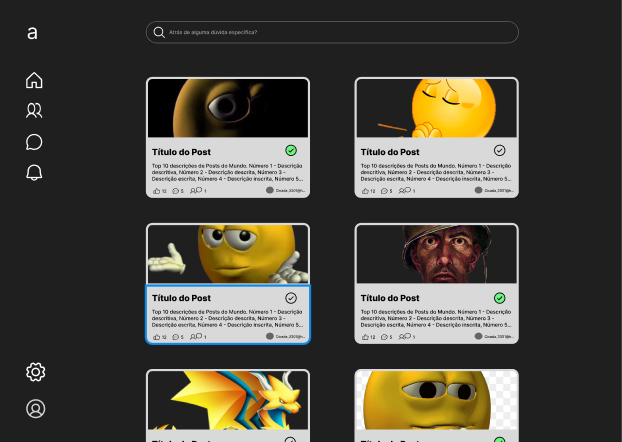This screenshot has width=622, height=442.
Task: Open soldier face post thumbnail
Action: coord(436,254)
